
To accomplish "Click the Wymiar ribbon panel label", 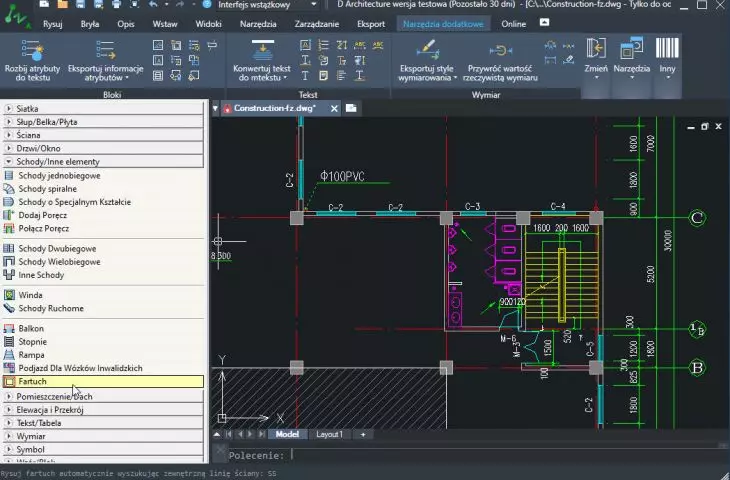I will click(x=486, y=95).
